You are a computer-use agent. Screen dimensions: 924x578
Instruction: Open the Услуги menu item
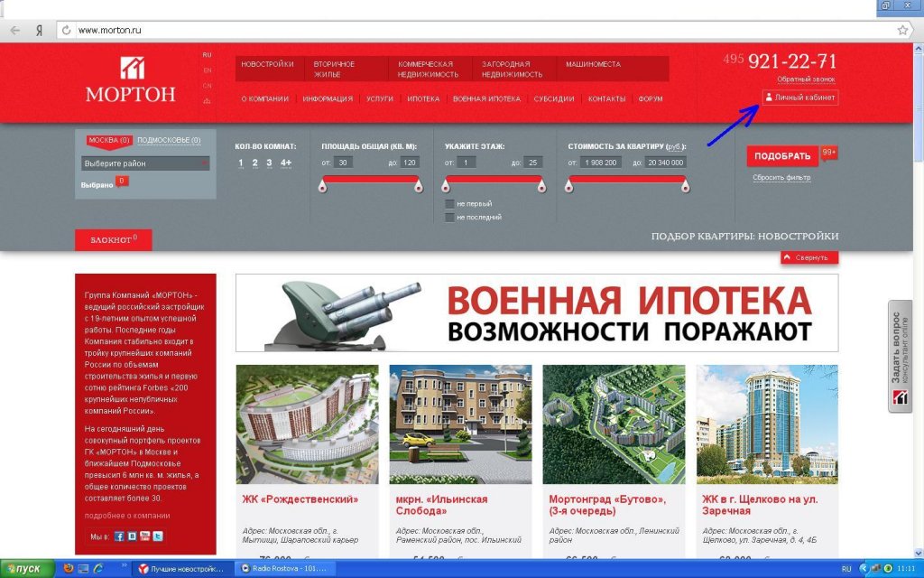380,99
